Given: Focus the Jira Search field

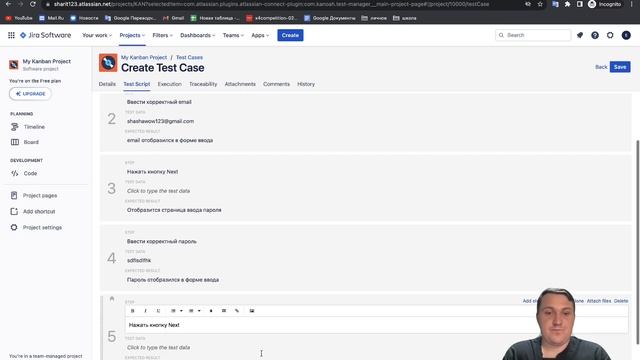Looking at the screenshot, I should coord(533,36).
